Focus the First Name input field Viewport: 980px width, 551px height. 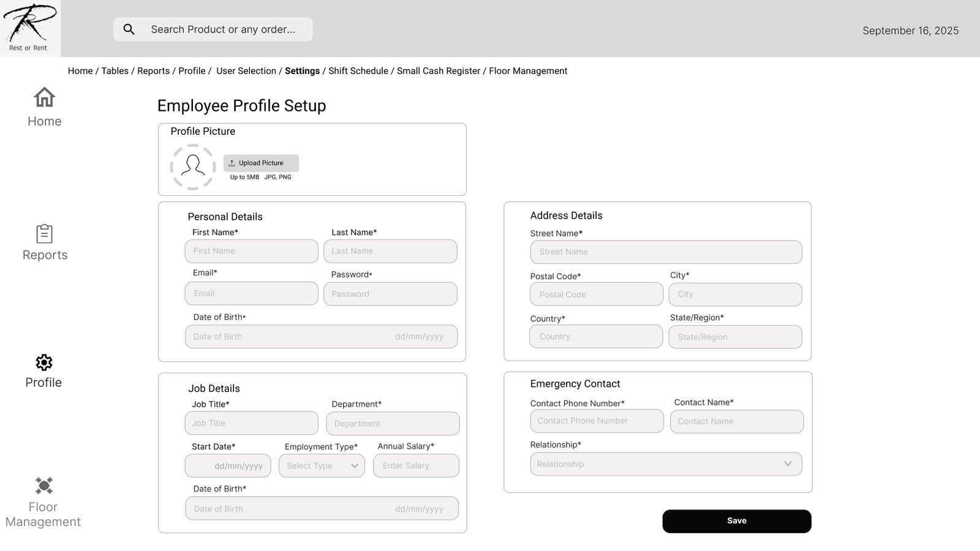pyautogui.click(x=251, y=251)
